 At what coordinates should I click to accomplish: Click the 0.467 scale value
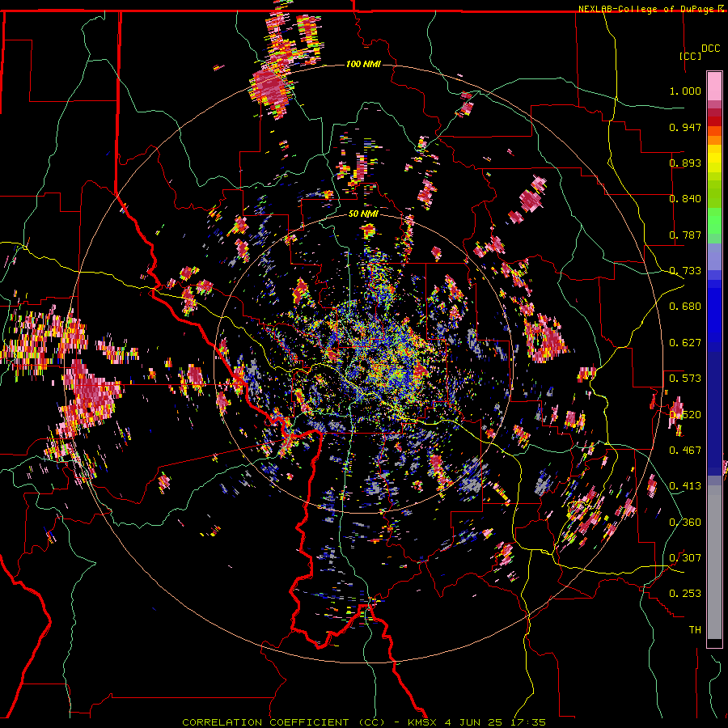[x=685, y=451]
